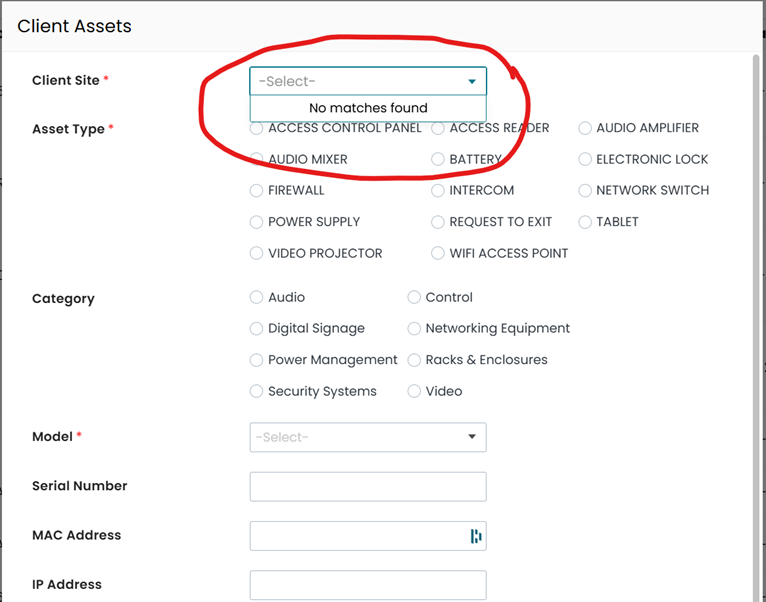The image size is (766, 602).
Task: Choose the Networking Equipment category
Action: point(414,328)
